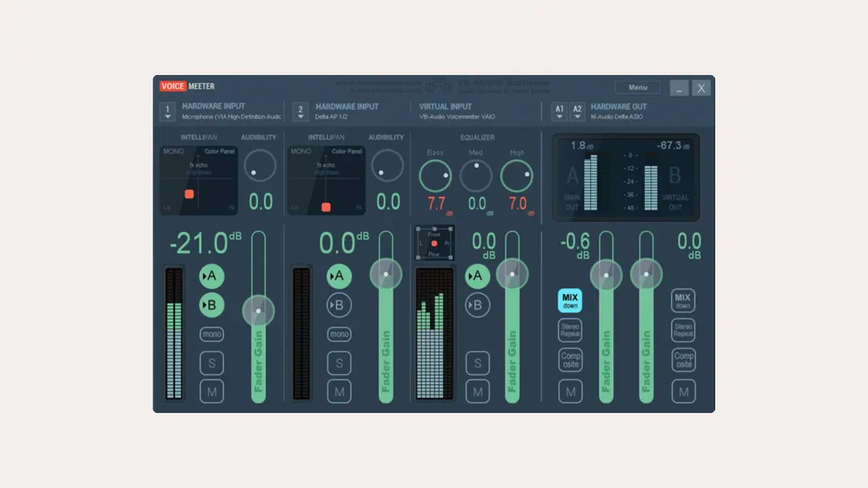Click the Audibility knob of Input 1

[260, 166]
